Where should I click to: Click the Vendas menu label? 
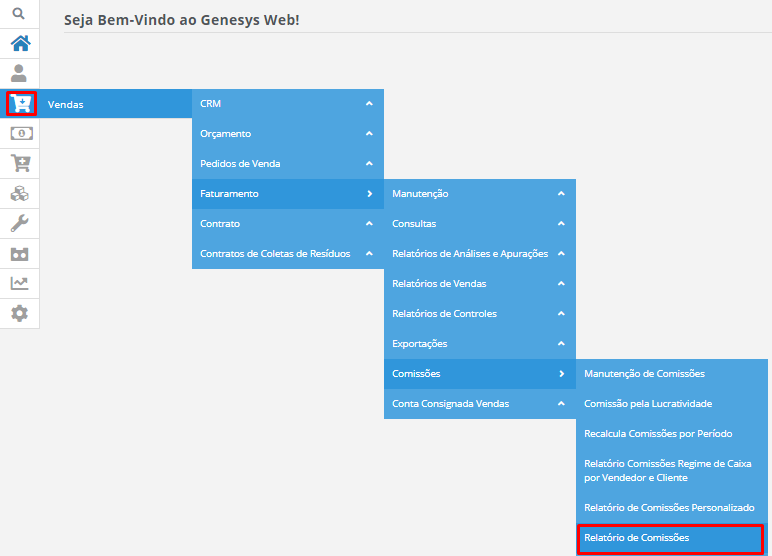click(x=65, y=104)
